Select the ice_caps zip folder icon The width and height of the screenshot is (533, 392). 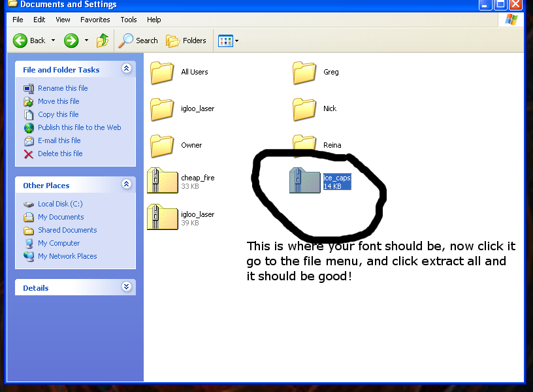(x=304, y=180)
